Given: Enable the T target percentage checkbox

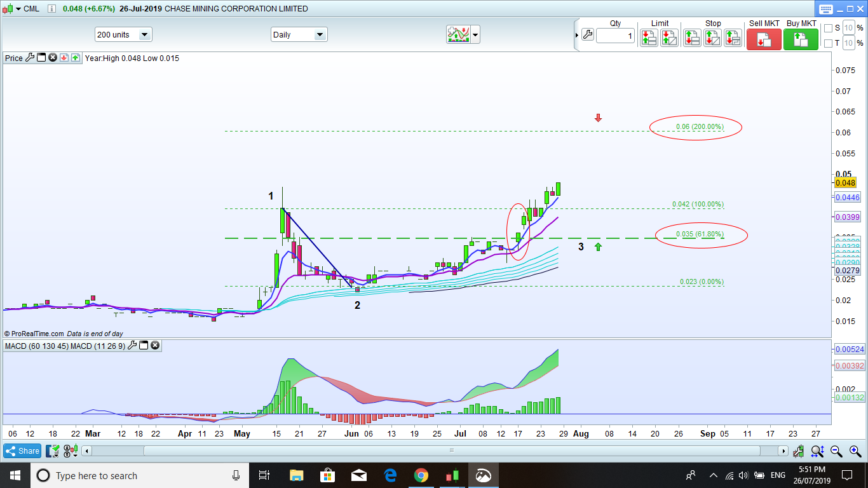Looking at the screenshot, I should pyautogui.click(x=828, y=43).
